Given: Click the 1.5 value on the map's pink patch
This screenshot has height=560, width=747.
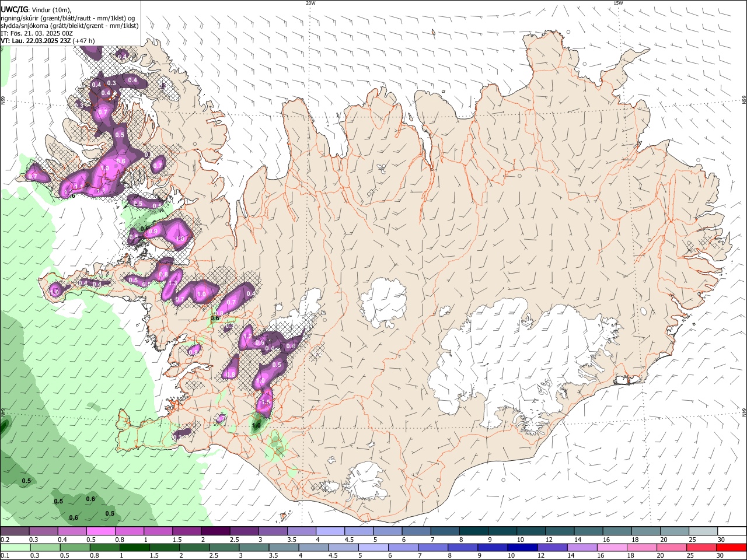Looking at the screenshot, I should point(266,402).
